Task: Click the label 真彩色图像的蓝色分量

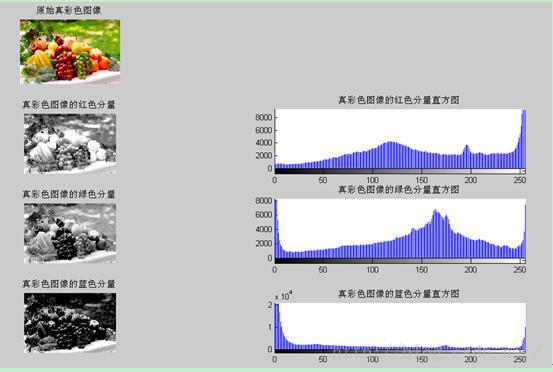Action: point(69,283)
